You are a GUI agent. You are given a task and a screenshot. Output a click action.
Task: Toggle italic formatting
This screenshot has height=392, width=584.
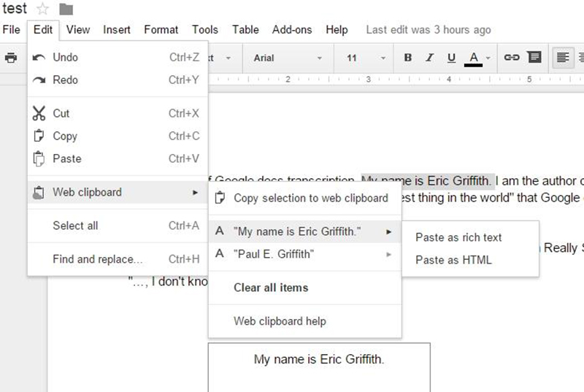(x=429, y=58)
